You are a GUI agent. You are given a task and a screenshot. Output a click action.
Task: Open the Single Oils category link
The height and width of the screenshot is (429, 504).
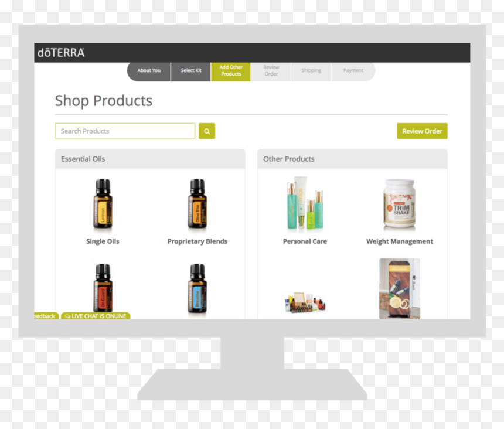click(103, 241)
